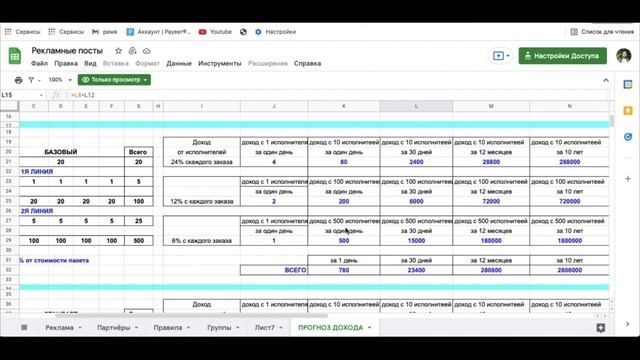Select column M header
The width and height of the screenshot is (640, 360).
pyautogui.click(x=491, y=106)
